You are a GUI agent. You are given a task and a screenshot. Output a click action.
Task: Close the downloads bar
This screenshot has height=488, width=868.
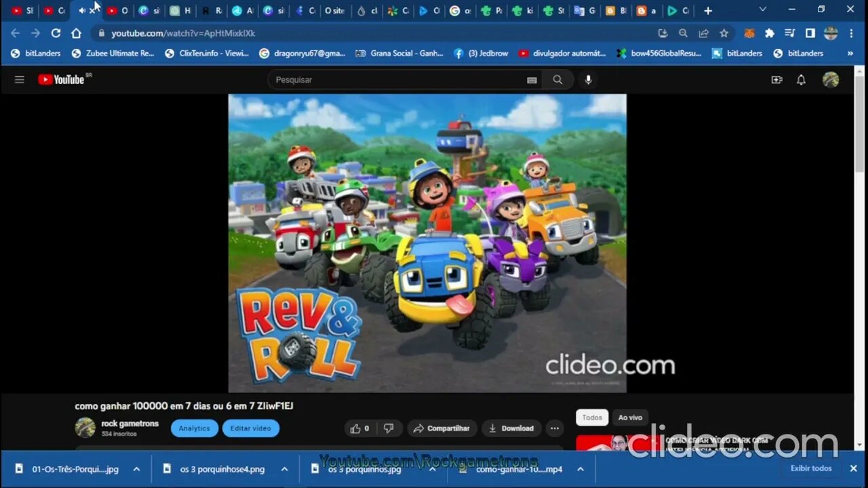click(x=854, y=468)
